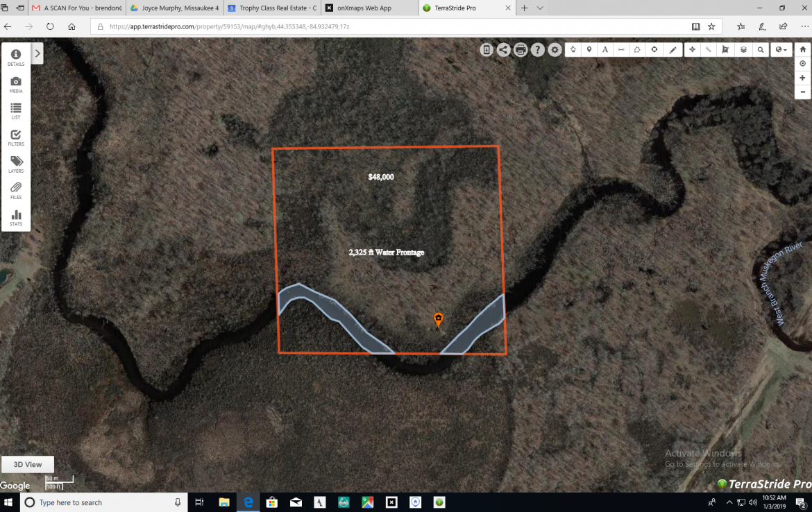Click the Share map icon
This screenshot has height=512, width=812.
503,50
